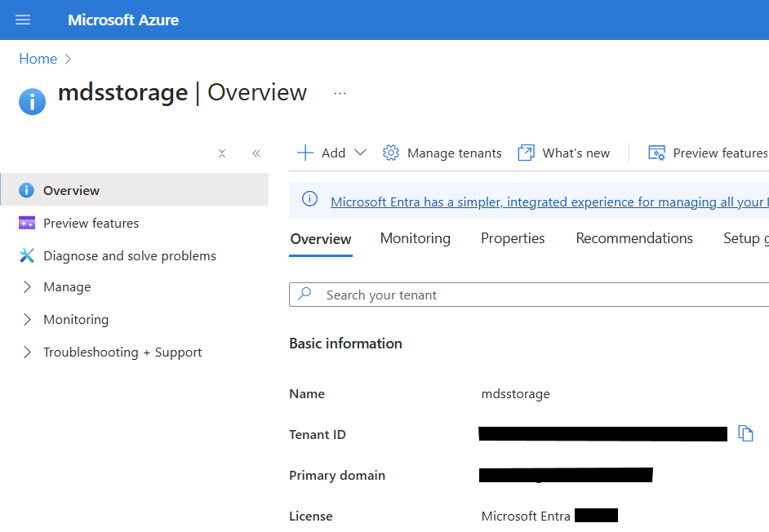Click the blue info icon beside mdsstorage title
The height and width of the screenshot is (532, 769).
click(x=33, y=101)
